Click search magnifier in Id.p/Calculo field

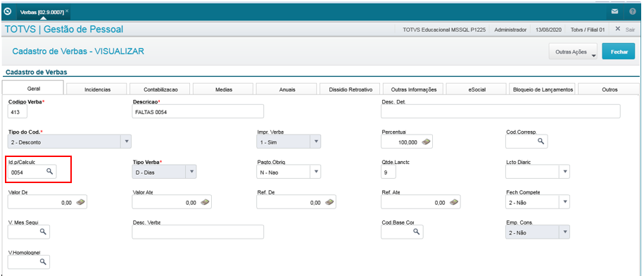pyautogui.click(x=49, y=172)
